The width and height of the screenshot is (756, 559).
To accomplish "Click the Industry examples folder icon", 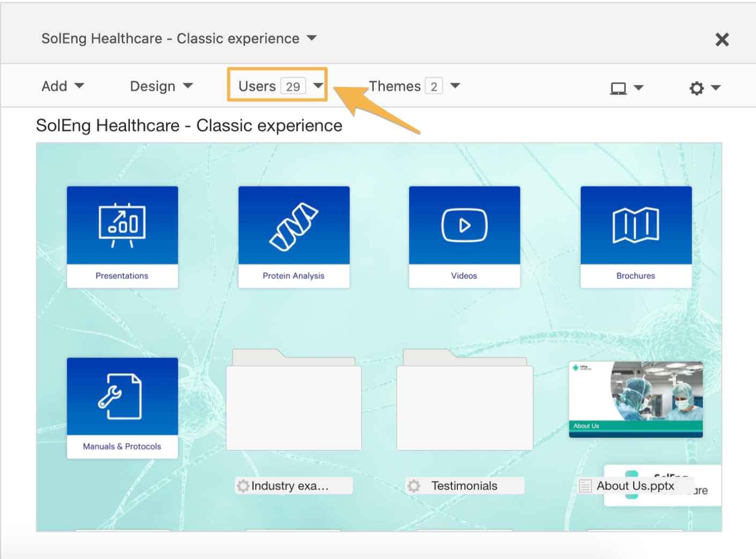I will (x=294, y=400).
